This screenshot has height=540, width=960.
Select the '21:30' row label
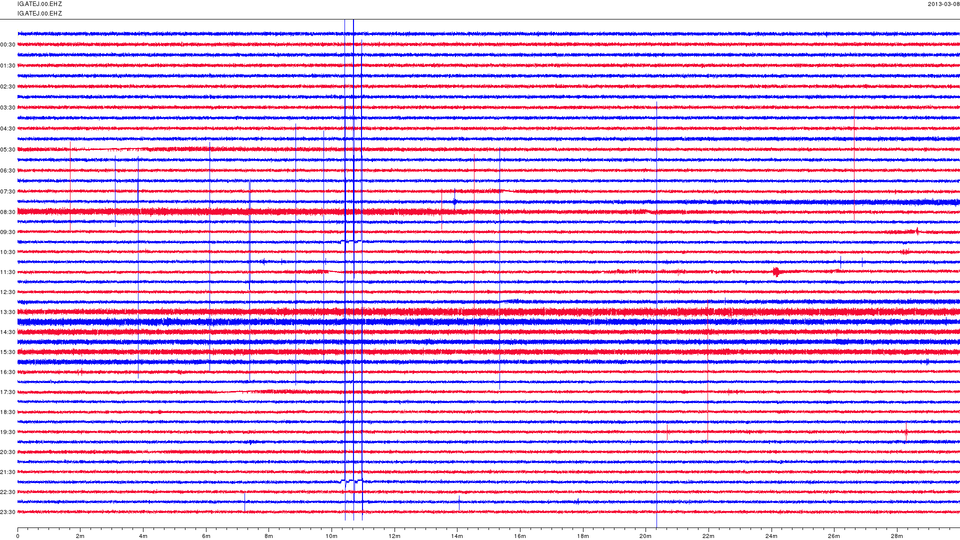point(8,472)
